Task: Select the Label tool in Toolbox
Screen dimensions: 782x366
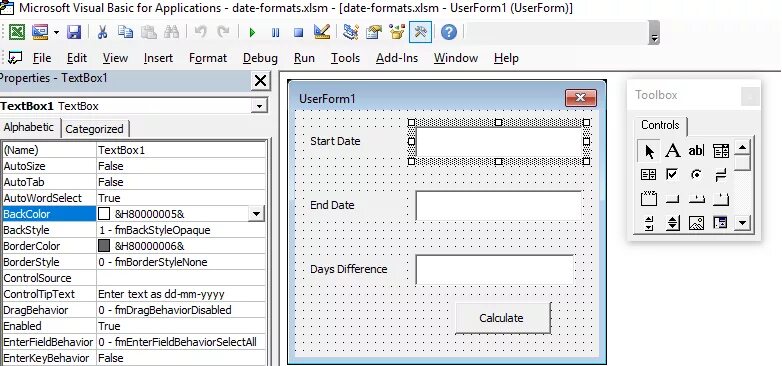Action: pos(673,150)
